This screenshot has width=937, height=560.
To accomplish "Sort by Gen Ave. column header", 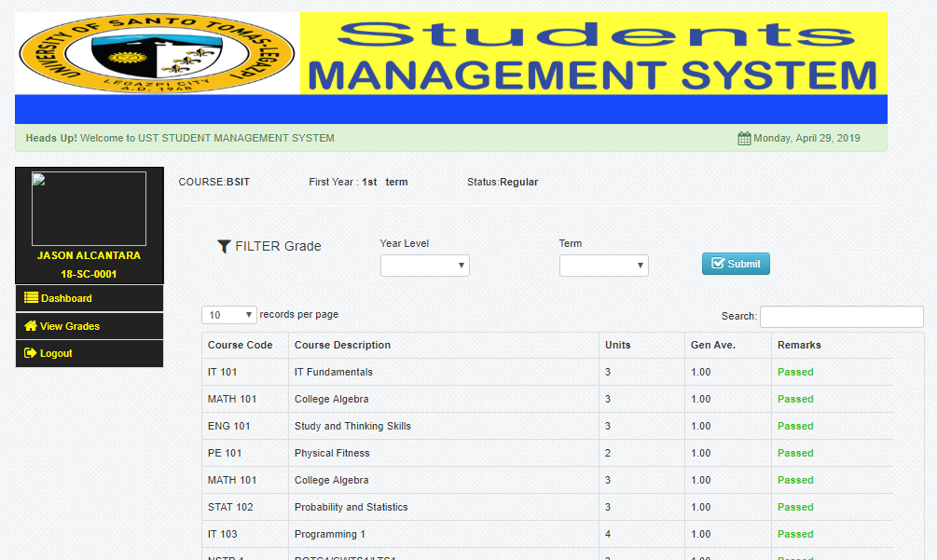I will (728, 345).
